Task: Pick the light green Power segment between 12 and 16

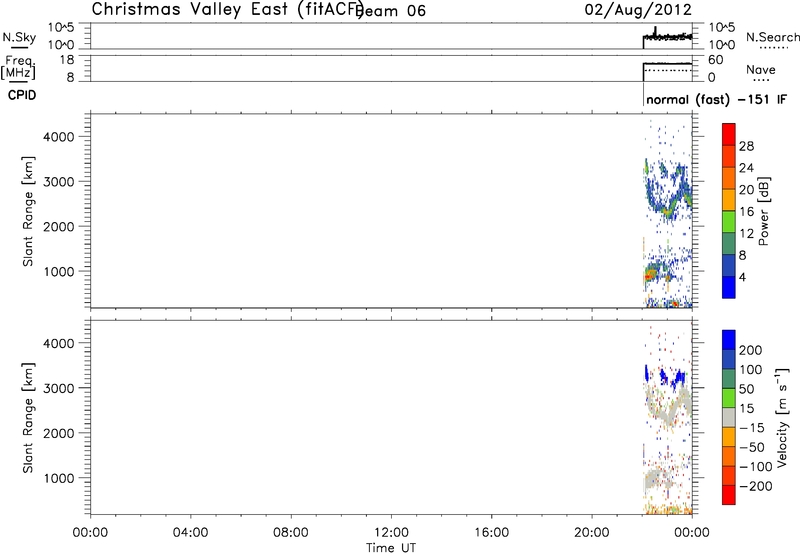Action: [729, 222]
